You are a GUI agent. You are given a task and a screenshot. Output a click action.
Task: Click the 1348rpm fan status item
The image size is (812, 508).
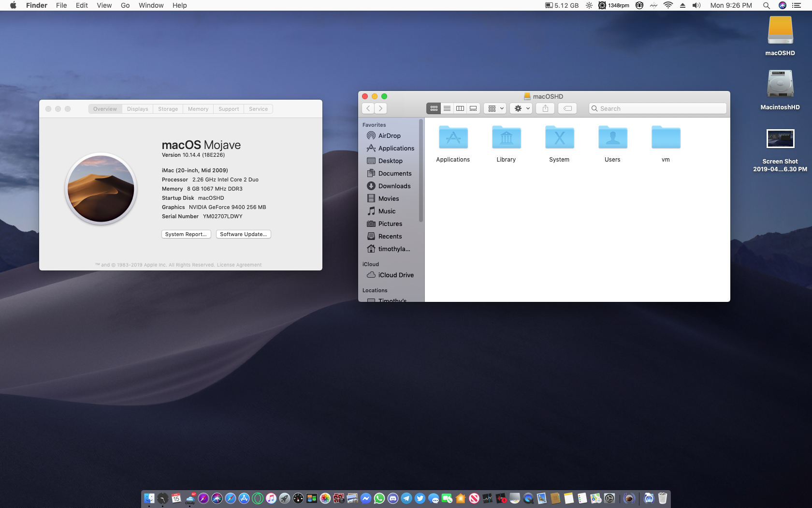pos(614,5)
